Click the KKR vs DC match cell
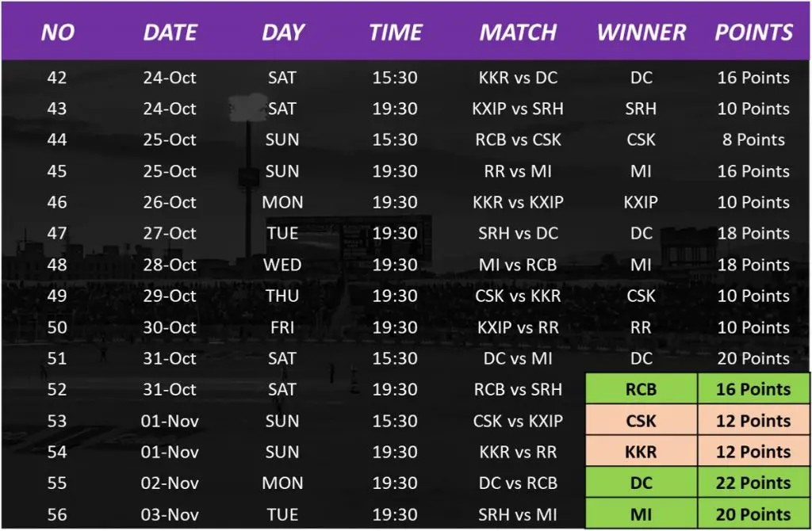Image resolution: width=812 pixels, height=531 pixels. pyautogui.click(x=518, y=78)
